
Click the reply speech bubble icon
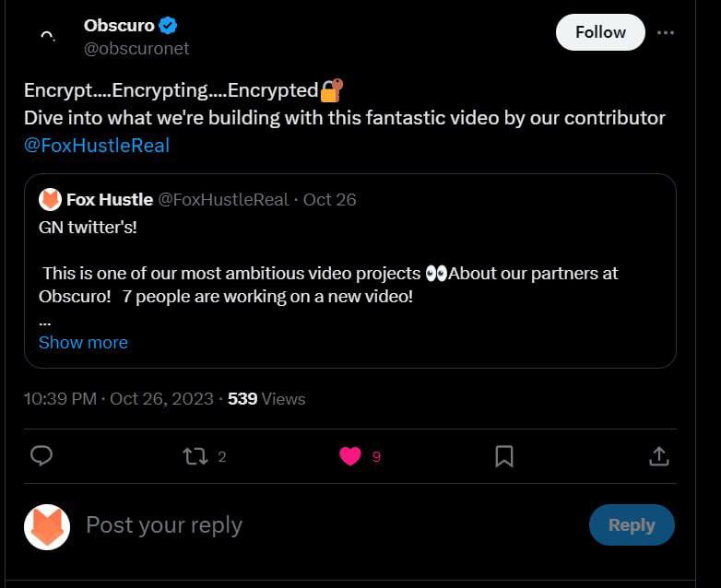[x=41, y=456]
